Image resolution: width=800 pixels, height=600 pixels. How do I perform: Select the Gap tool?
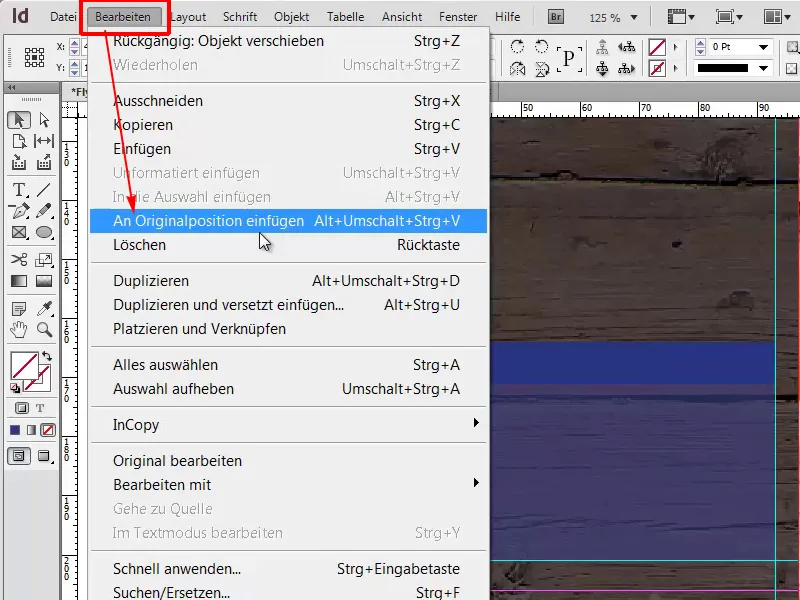(44, 141)
